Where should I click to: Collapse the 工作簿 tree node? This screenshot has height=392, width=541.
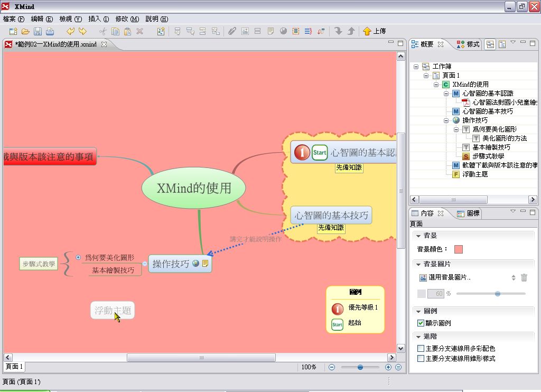(x=416, y=67)
